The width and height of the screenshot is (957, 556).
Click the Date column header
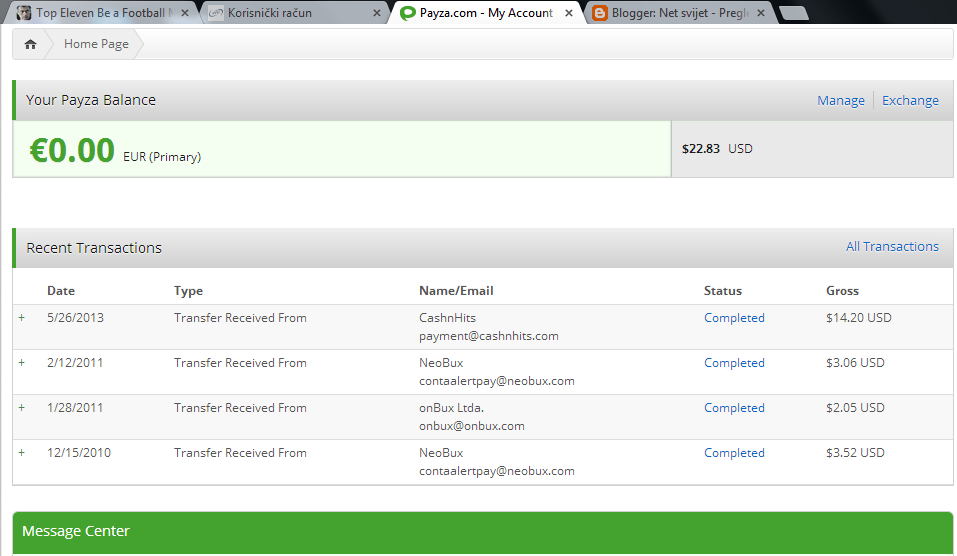[x=61, y=291]
